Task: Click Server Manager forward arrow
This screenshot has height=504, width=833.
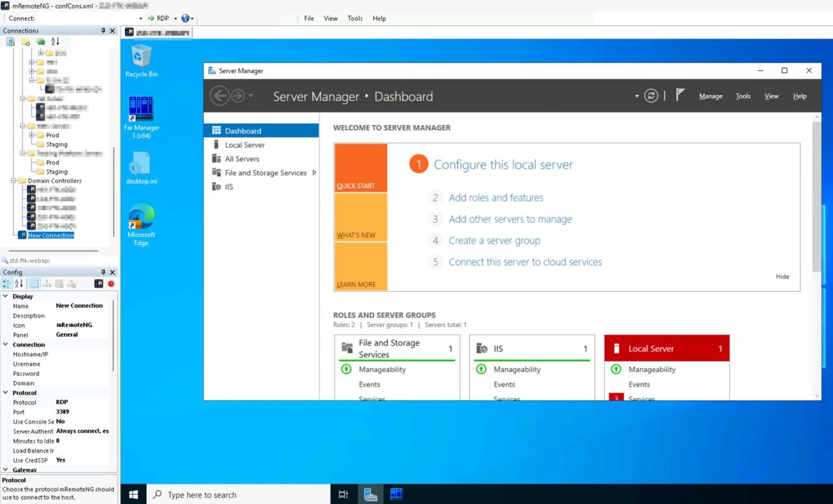Action: [237, 96]
